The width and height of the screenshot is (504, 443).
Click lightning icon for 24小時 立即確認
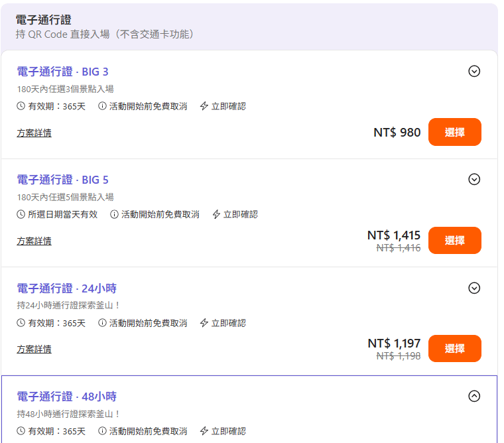[204, 323]
